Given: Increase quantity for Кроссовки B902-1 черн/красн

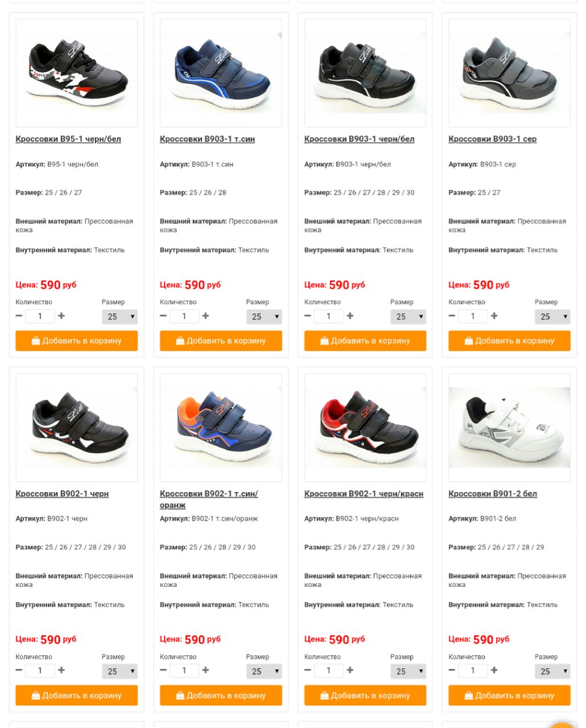Looking at the screenshot, I should [350, 670].
